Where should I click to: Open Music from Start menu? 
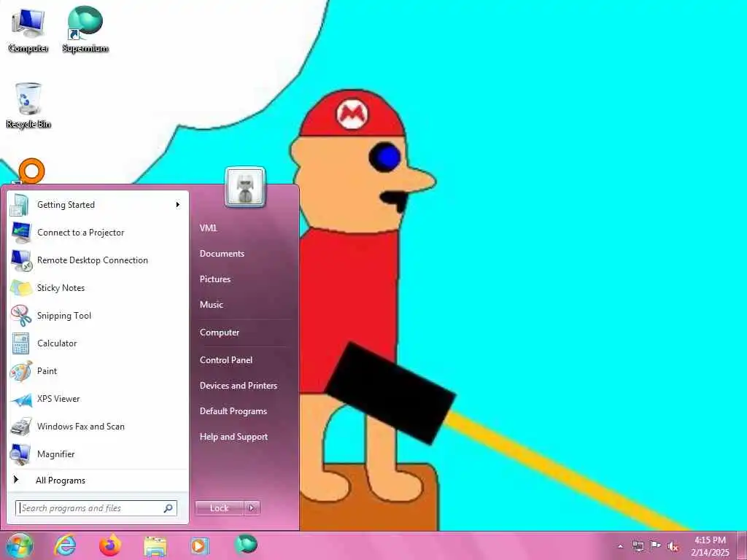point(211,305)
